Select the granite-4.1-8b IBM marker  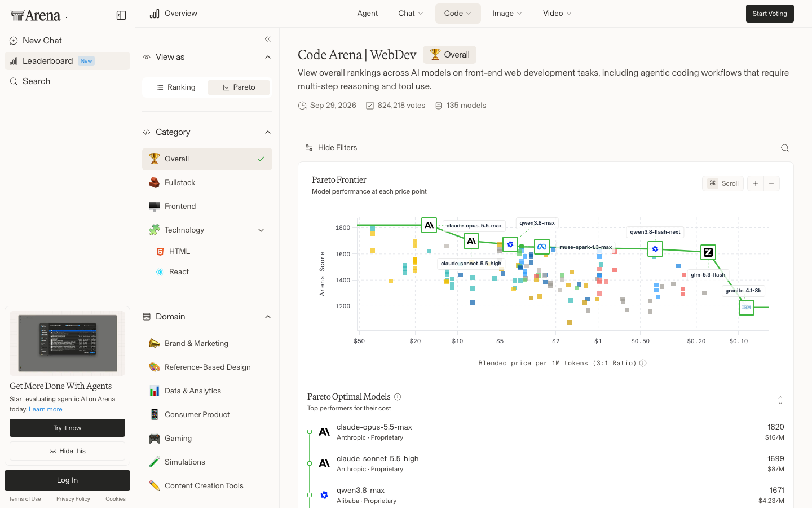point(747,308)
